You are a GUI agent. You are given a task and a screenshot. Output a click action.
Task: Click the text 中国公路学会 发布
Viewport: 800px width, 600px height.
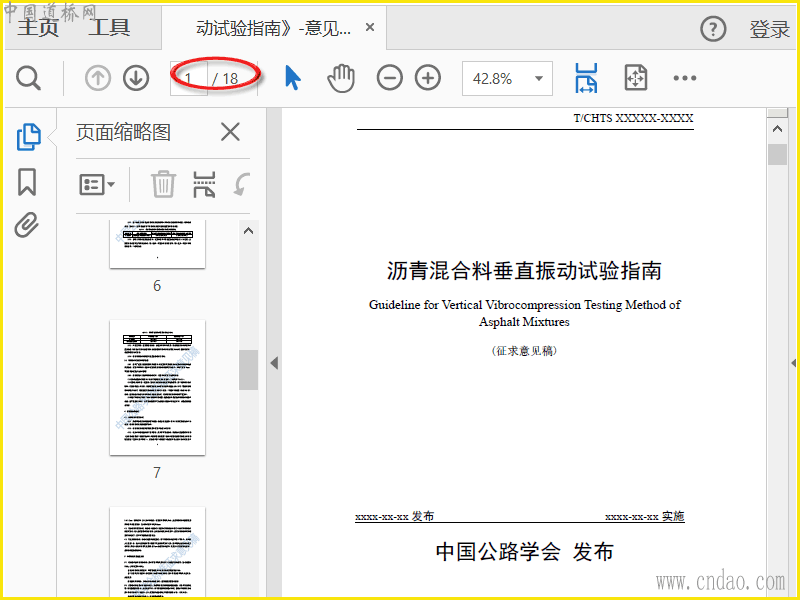[x=524, y=552]
